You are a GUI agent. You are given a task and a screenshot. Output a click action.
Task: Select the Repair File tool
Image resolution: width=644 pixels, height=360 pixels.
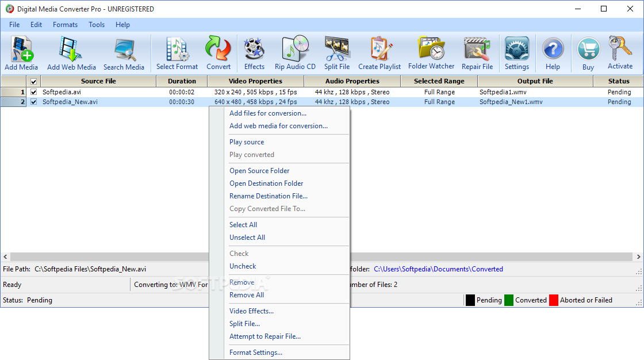(477, 53)
